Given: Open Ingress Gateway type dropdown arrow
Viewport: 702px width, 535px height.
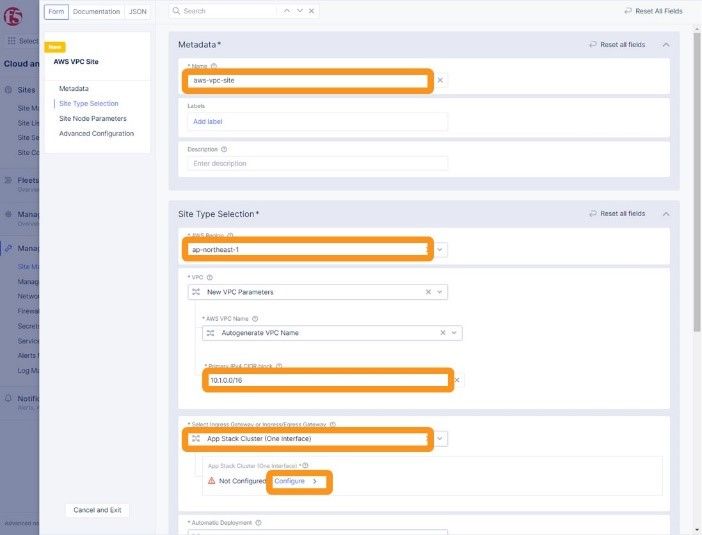Looking at the screenshot, I should 440,438.
